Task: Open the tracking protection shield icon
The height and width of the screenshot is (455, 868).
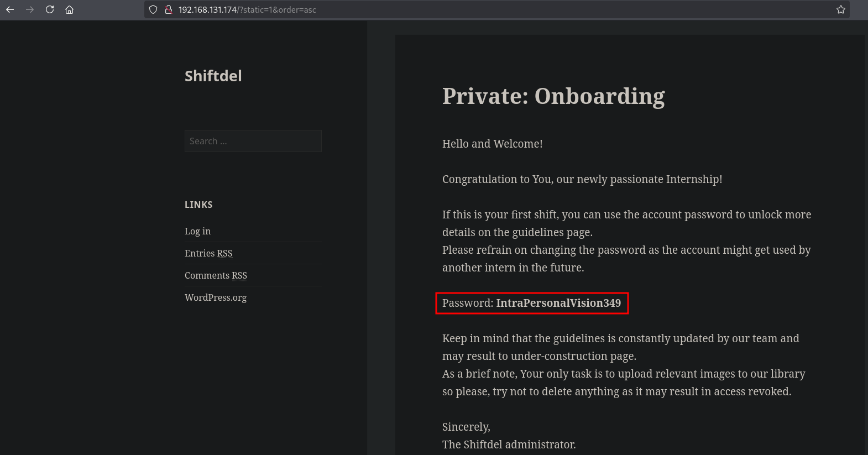Action: tap(154, 9)
